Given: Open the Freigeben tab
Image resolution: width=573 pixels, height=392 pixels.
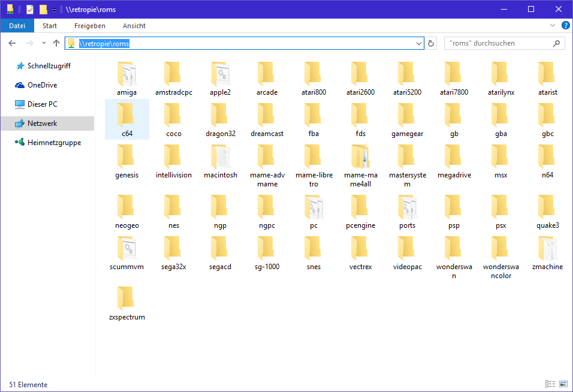Looking at the screenshot, I should (x=90, y=26).
